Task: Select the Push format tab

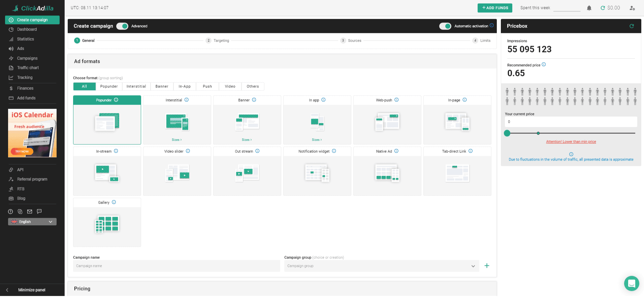Action: pos(207,87)
